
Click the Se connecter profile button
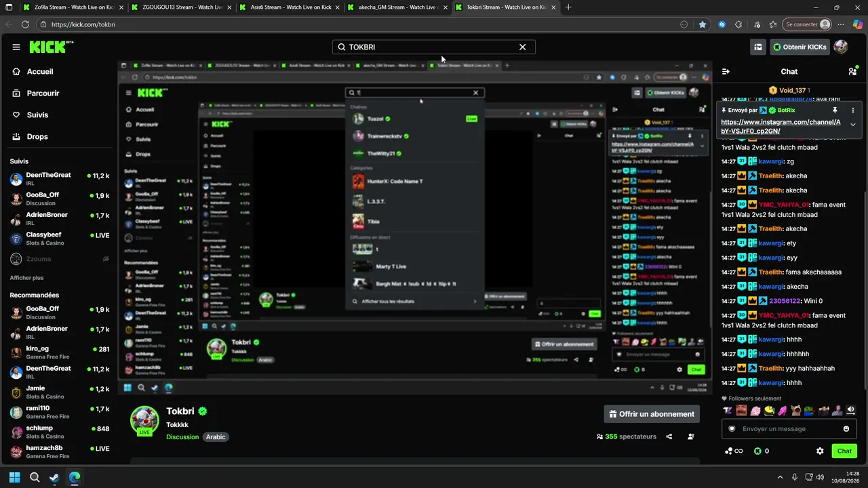coord(807,24)
